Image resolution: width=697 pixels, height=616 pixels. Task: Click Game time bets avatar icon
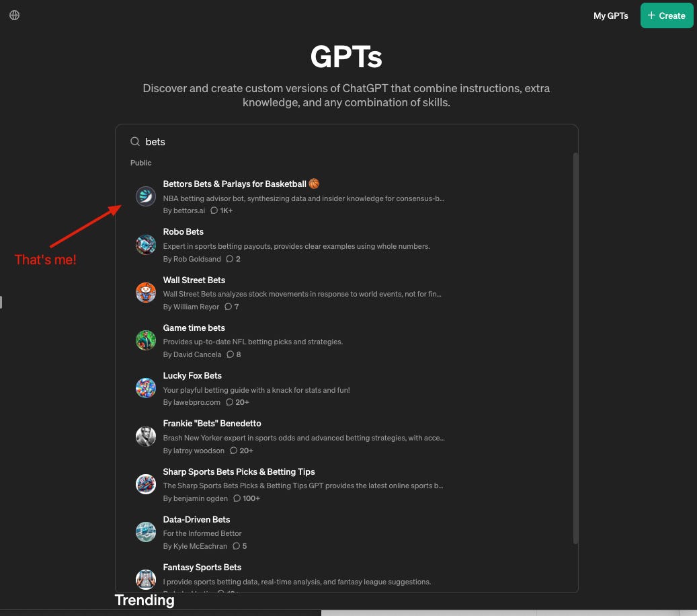coord(145,340)
